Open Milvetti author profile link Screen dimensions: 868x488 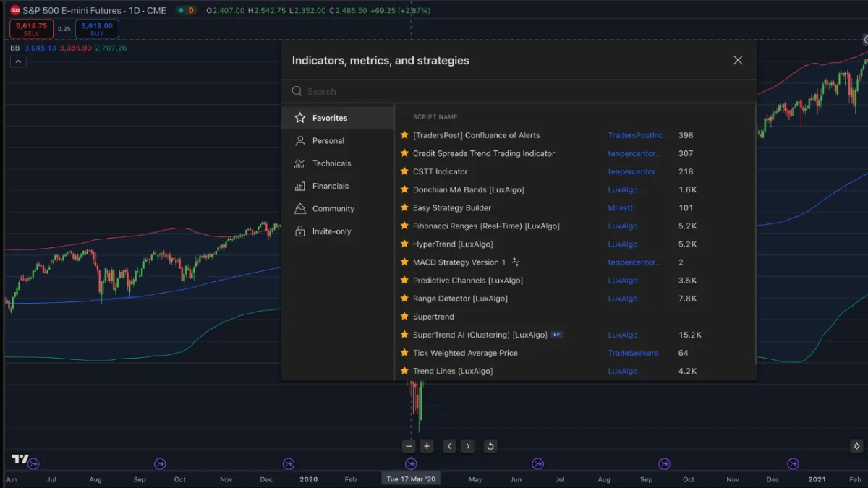[x=622, y=207]
